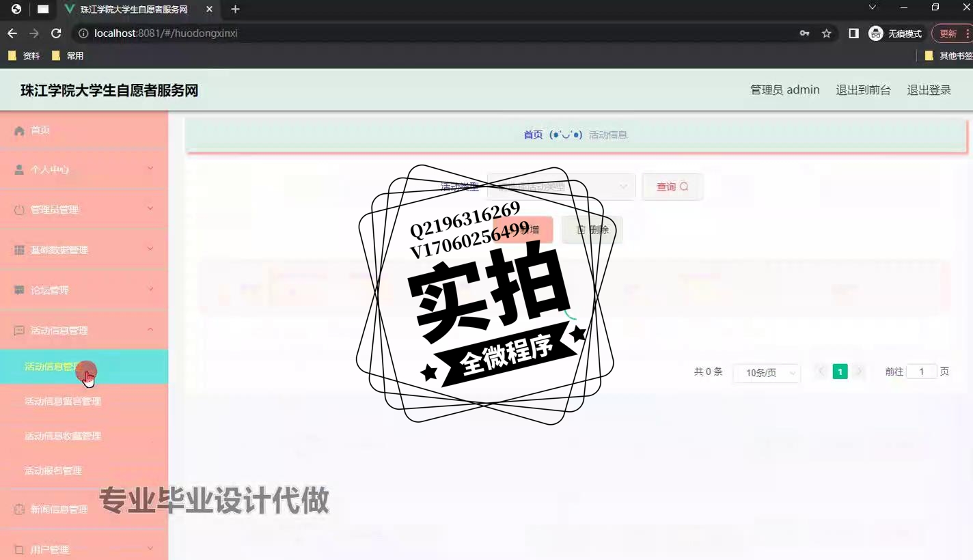The height and width of the screenshot is (560, 973).
Task: Click the 用户管理 icon in sidebar
Action: click(x=19, y=549)
